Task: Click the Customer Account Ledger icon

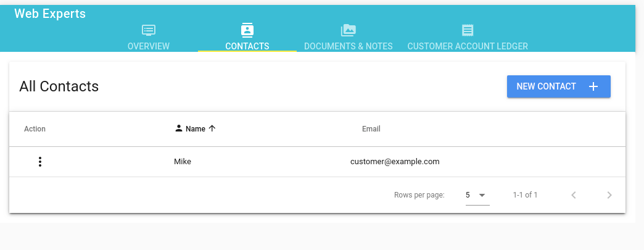Action: tap(468, 30)
